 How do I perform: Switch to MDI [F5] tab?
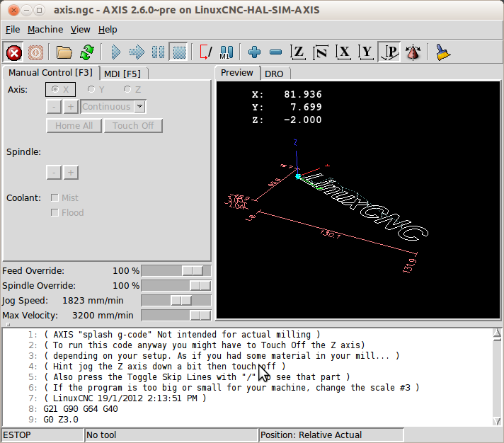[122, 74]
